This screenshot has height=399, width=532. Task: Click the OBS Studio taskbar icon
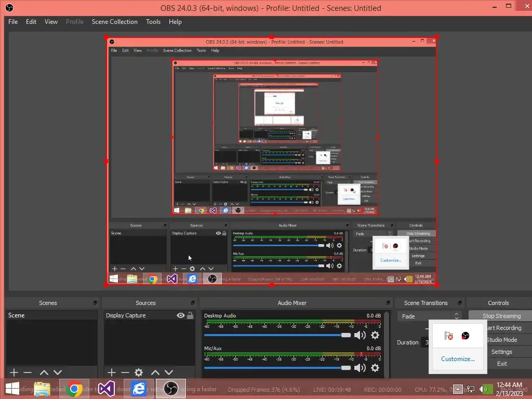tap(170, 389)
